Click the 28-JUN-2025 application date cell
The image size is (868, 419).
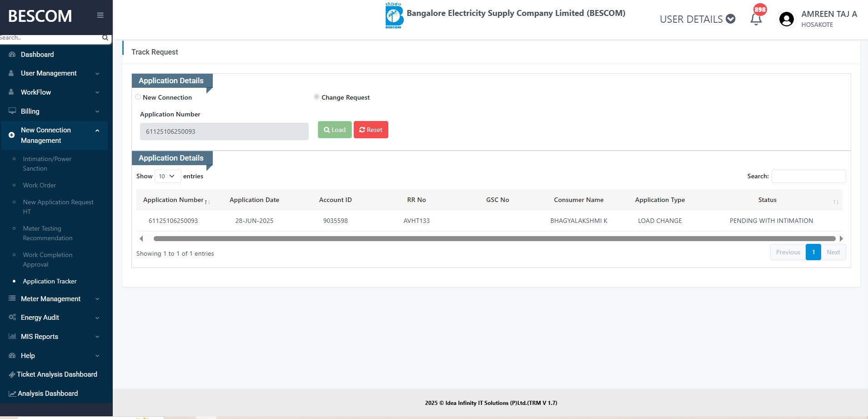pyautogui.click(x=254, y=221)
